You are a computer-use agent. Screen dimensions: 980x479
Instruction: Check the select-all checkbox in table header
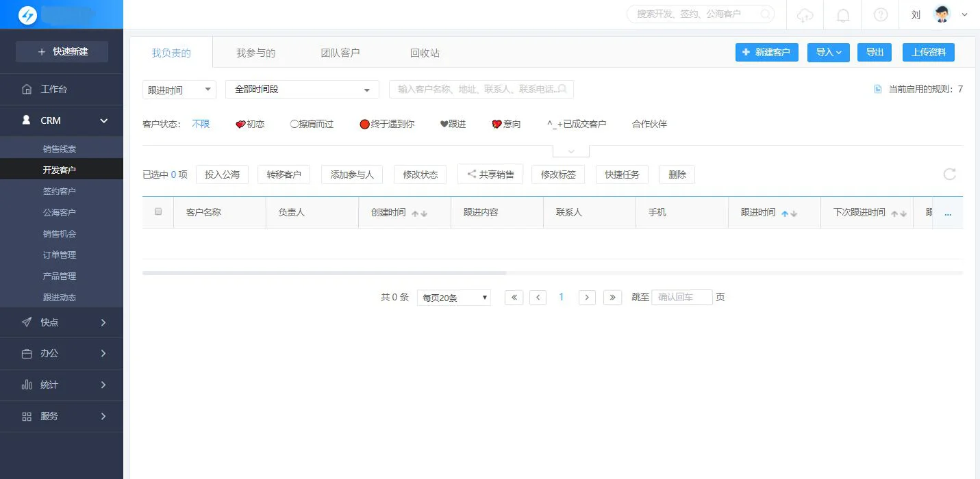158,212
